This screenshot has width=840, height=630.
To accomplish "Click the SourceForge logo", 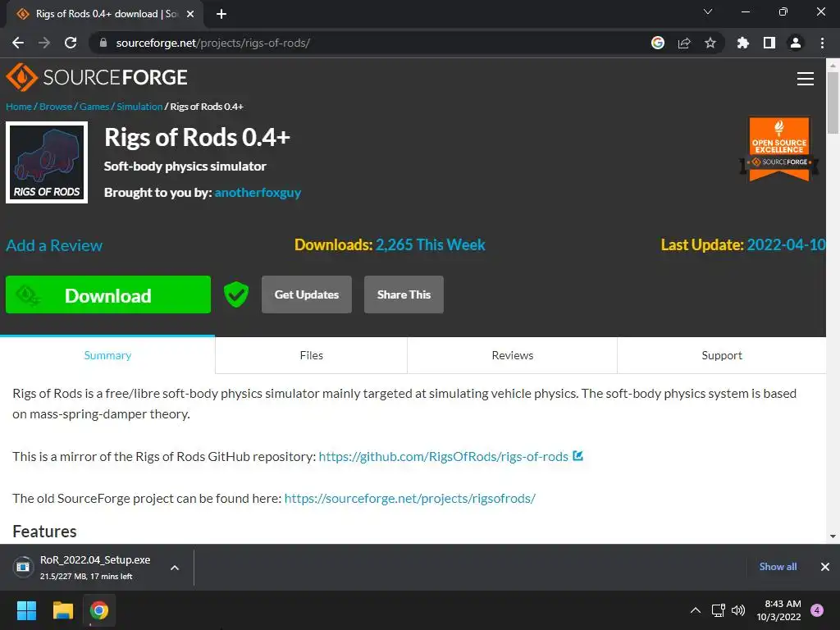I will tap(97, 78).
